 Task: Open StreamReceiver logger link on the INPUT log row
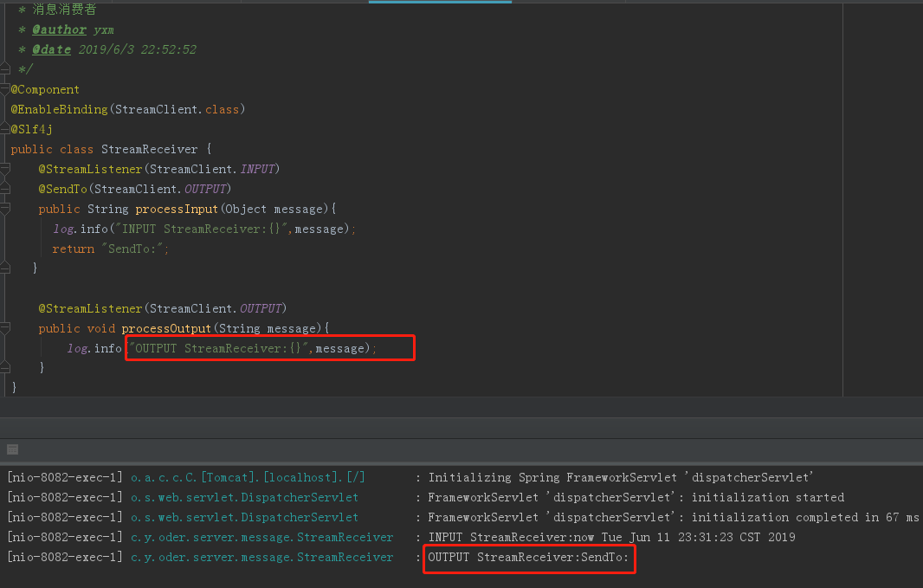[262, 538]
